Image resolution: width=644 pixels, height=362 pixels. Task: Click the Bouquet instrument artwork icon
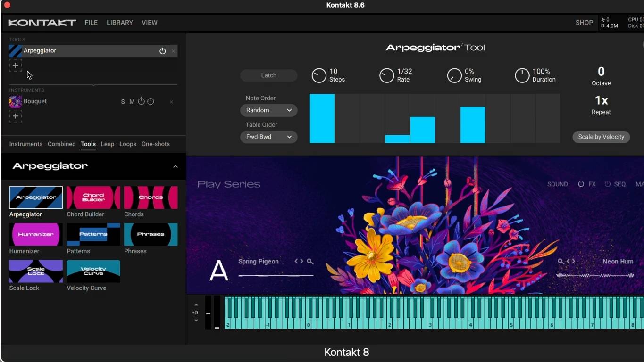point(16,101)
